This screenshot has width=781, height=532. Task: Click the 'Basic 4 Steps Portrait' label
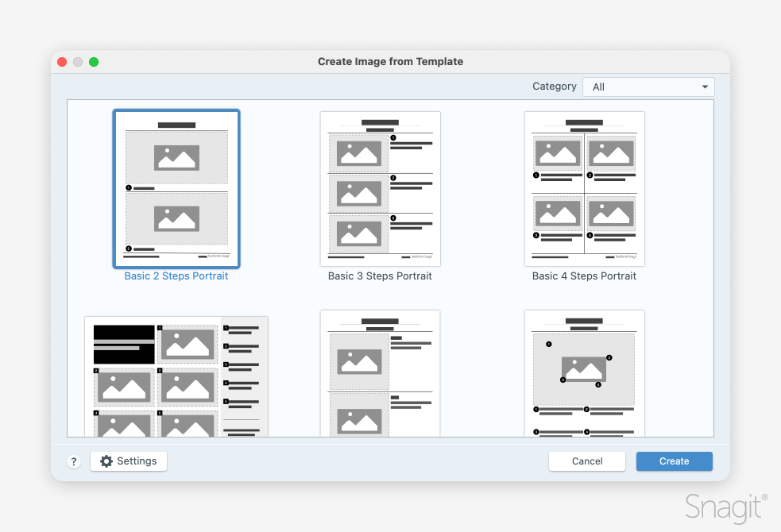[x=584, y=276]
